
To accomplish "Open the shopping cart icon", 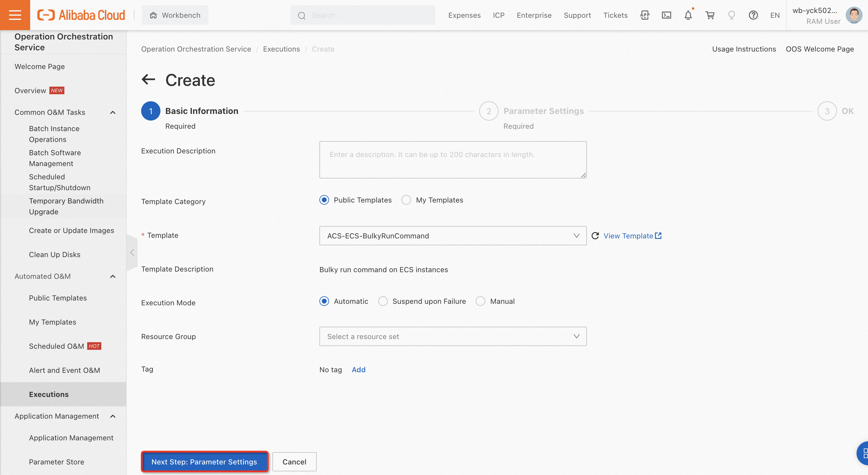I will point(710,15).
